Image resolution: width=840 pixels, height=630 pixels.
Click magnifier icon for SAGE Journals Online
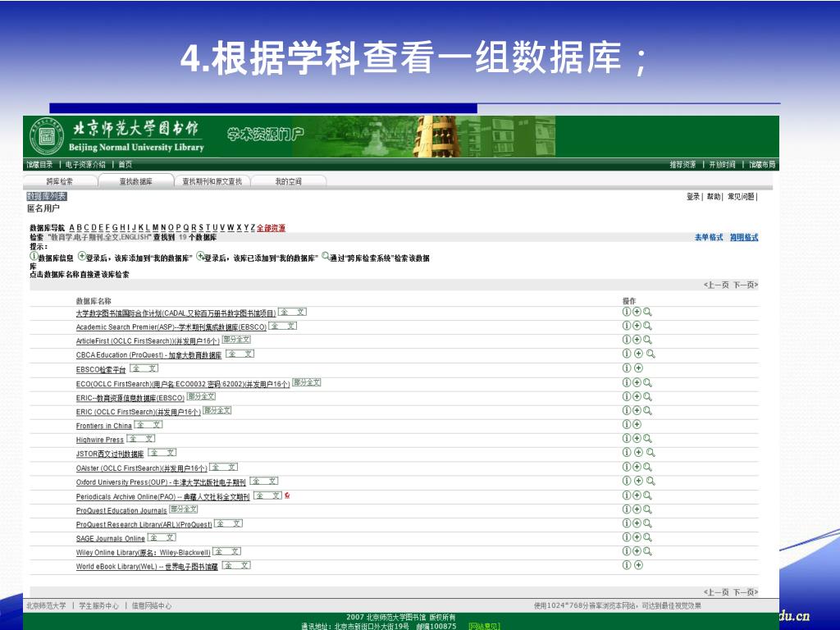click(648, 537)
